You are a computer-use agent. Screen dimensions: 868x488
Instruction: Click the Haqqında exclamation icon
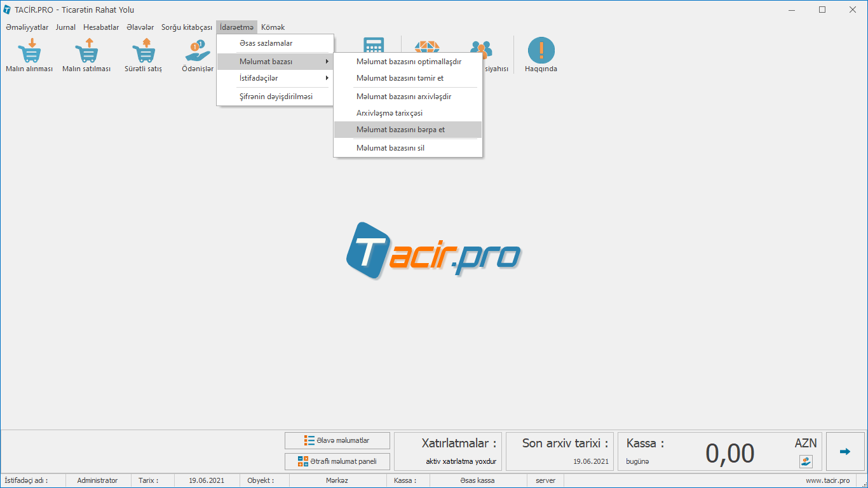[x=541, y=51]
